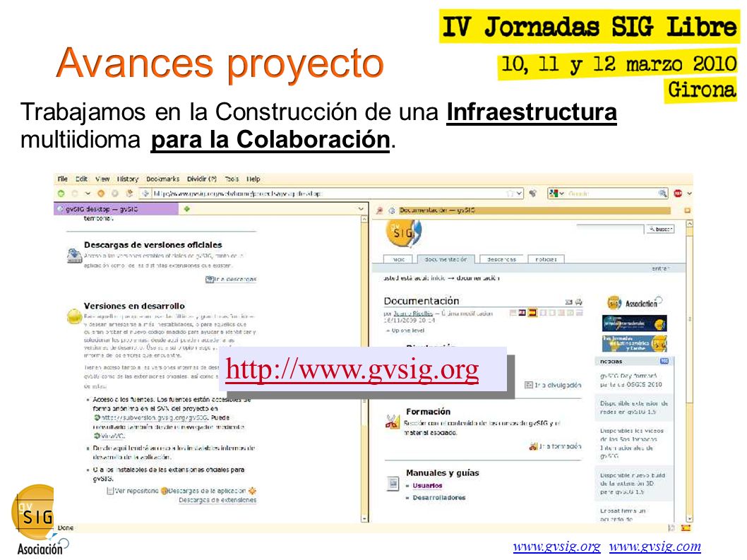Click the search magnifier icon in toolbar
The height and width of the screenshot is (560, 747).
click(663, 193)
